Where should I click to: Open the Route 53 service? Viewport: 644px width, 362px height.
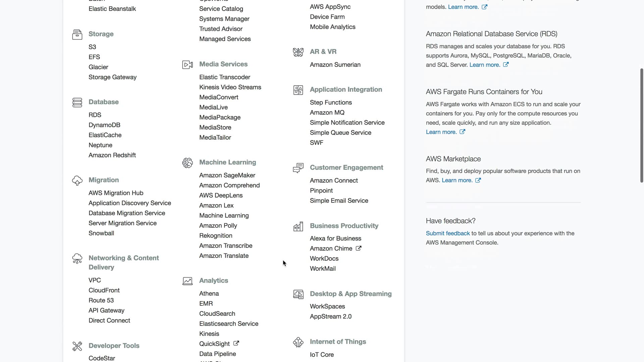click(101, 300)
